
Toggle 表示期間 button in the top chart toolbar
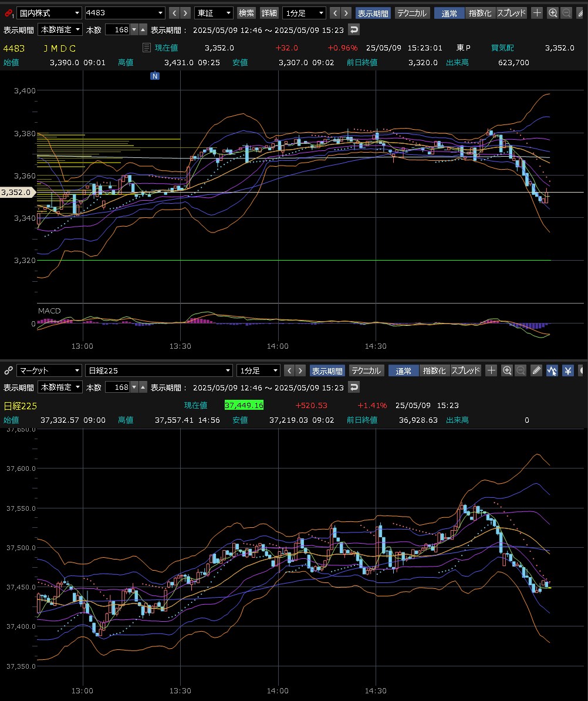tap(373, 14)
